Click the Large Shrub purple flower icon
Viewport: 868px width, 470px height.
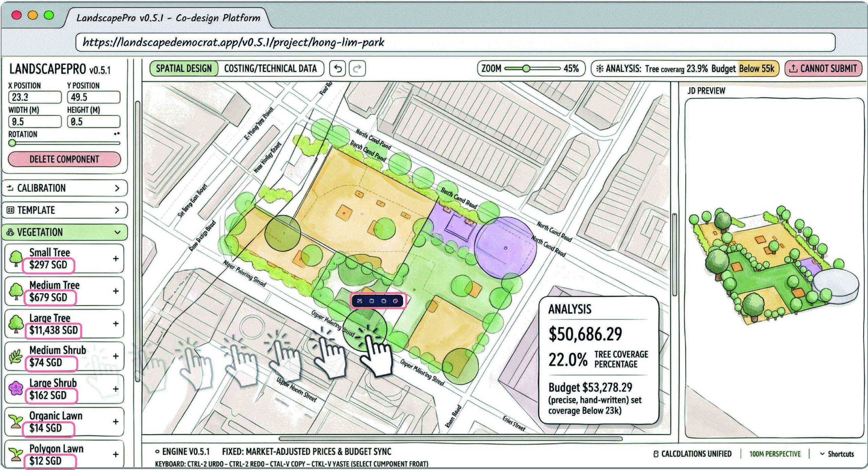click(x=16, y=389)
